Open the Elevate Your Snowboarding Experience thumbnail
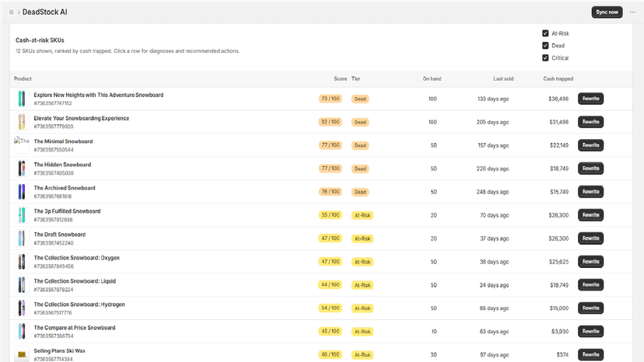The width and height of the screenshot is (644, 362). (21, 122)
